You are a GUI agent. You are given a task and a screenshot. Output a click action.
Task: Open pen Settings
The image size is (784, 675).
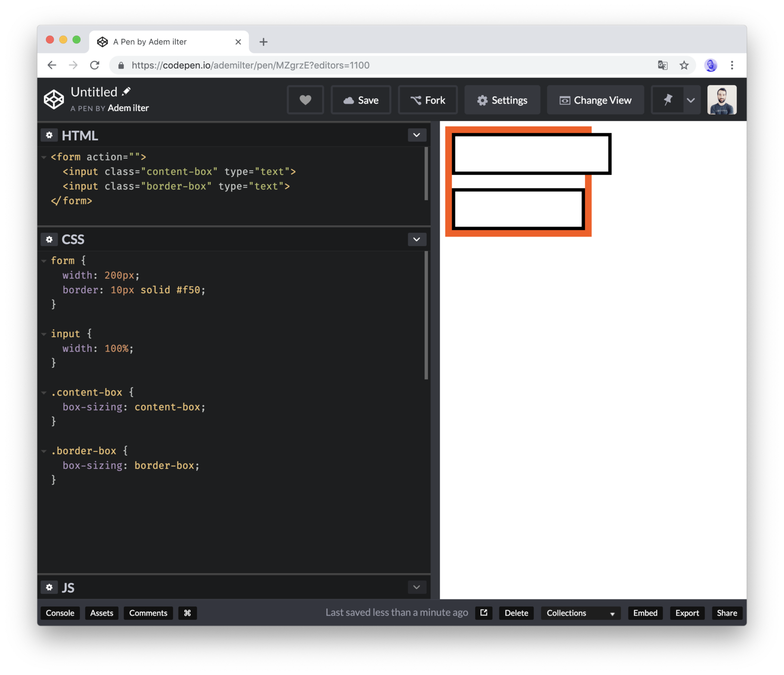[502, 100]
